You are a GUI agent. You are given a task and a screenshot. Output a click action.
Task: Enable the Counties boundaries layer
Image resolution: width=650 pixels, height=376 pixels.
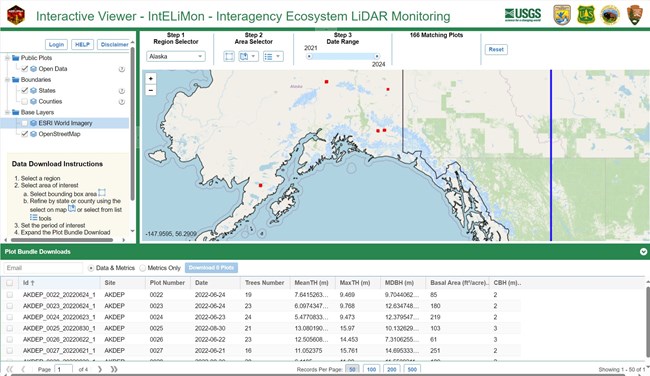[25, 101]
